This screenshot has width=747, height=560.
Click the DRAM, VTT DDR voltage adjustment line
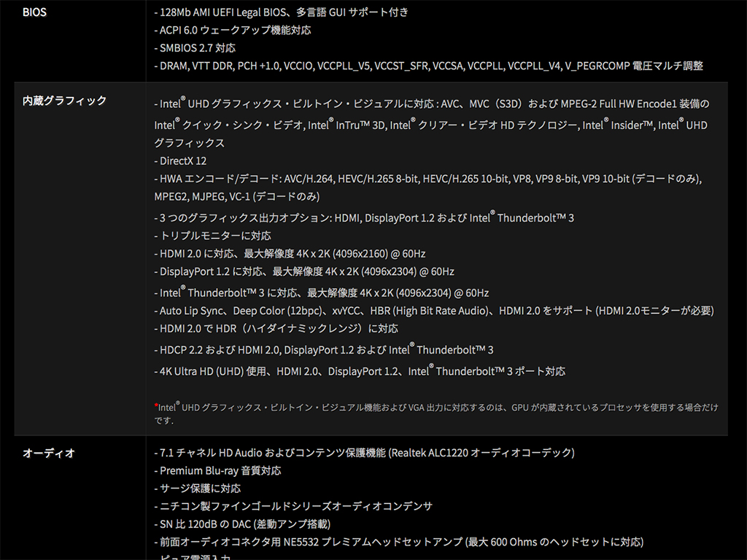coord(429,66)
